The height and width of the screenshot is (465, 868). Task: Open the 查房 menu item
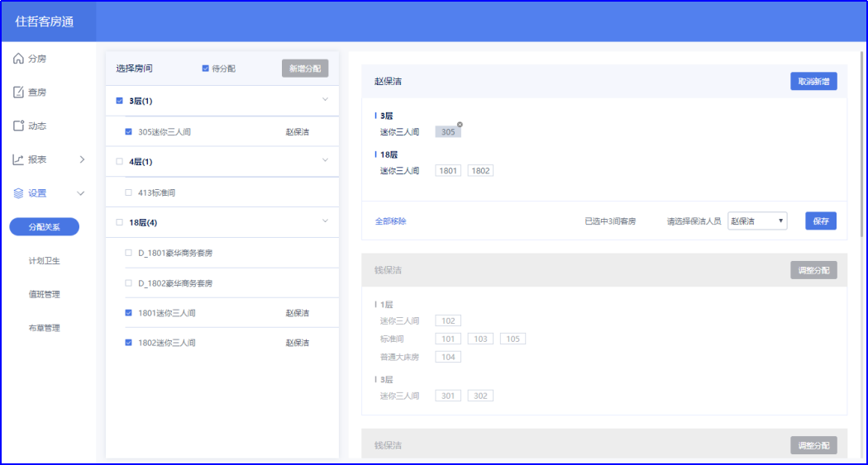click(x=37, y=93)
